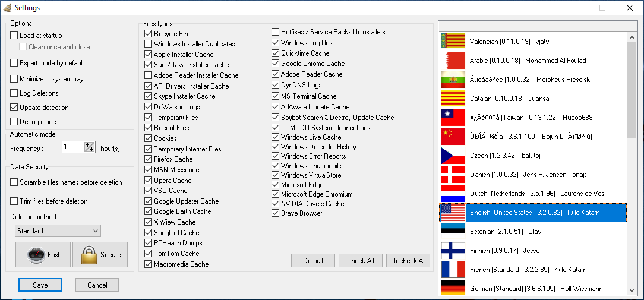
Task: Click the Danish flag icon
Action: [453, 175]
